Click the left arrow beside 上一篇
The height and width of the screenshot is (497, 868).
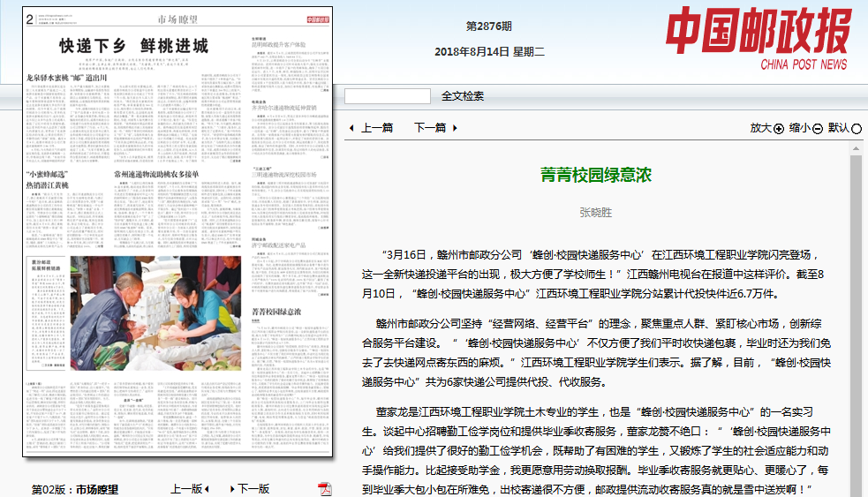(351, 128)
